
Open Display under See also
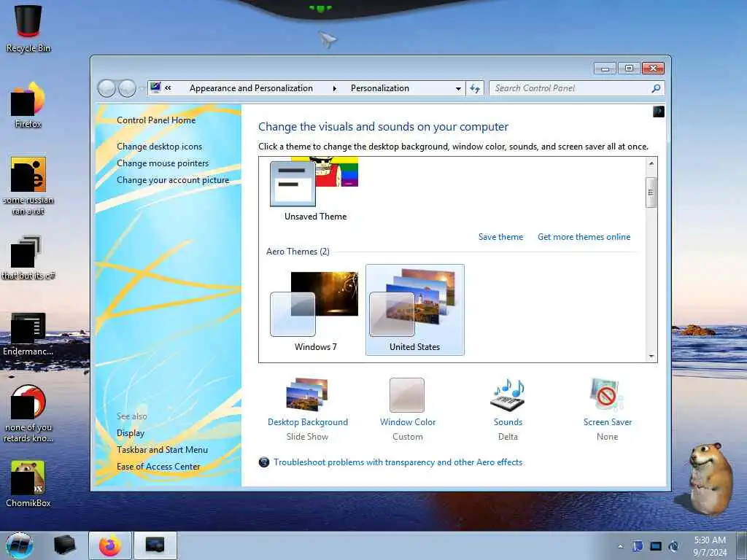coord(131,433)
